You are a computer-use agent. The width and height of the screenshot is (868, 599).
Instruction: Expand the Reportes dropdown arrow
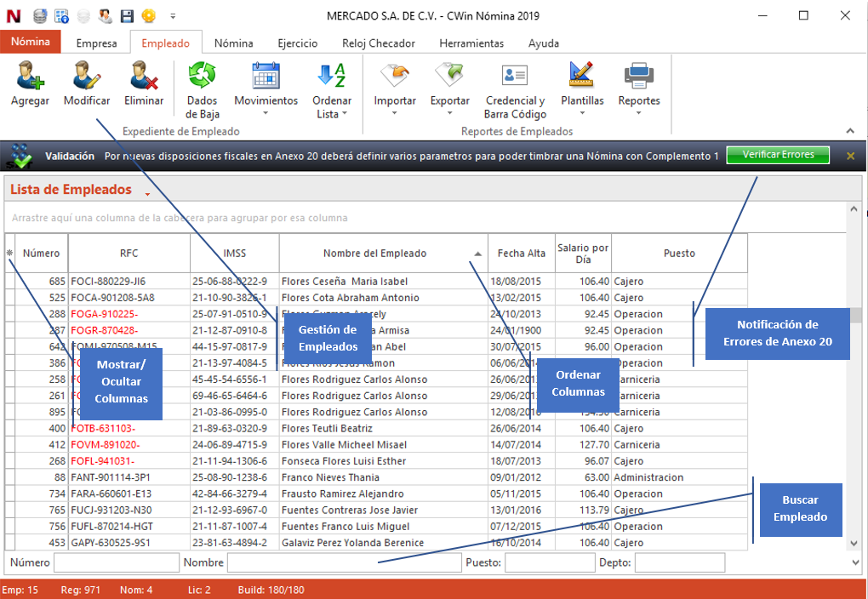coord(639,113)
